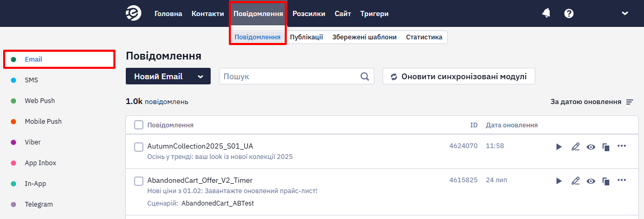644x219 pixels.
Task: Click the Осінь у тренді subject line
Action: click(x=220, y=156)
